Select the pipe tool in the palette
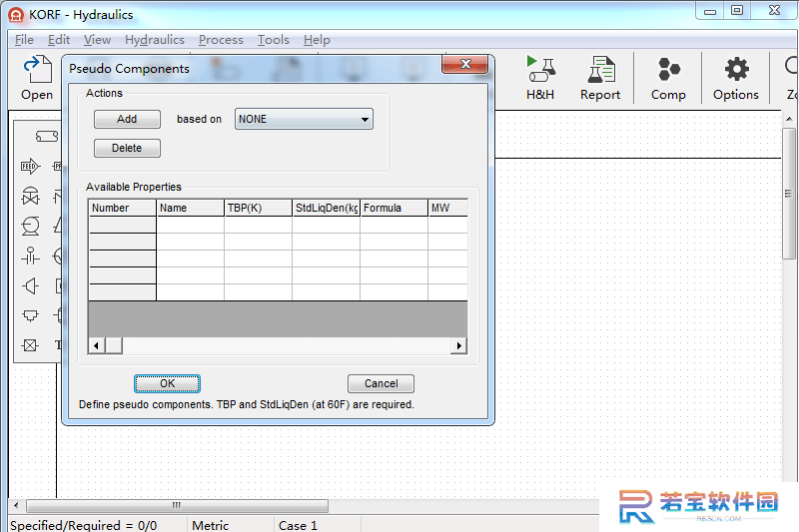This screenshot has height=532, width=799. click(47, 137)
